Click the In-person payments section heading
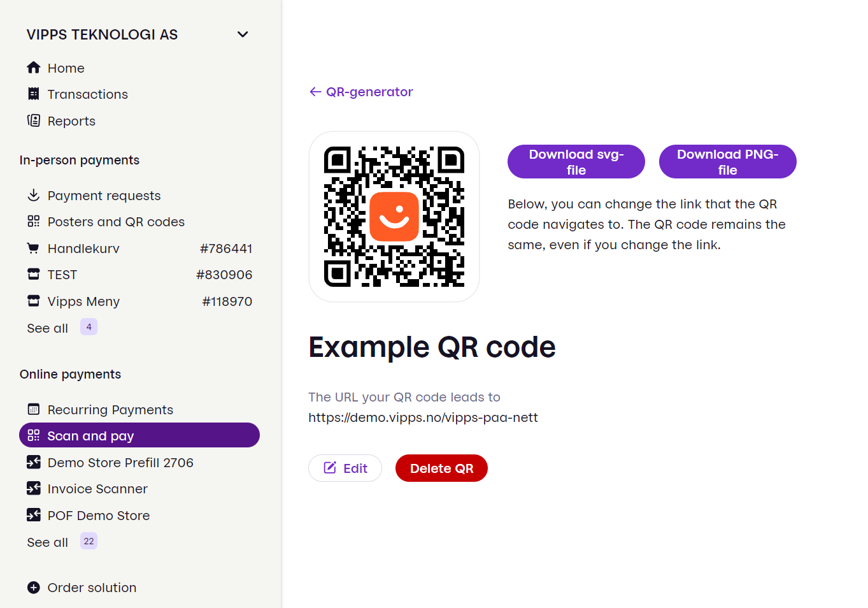The width and height of the screenshot is (868, 608). click(x=80, y=160)
